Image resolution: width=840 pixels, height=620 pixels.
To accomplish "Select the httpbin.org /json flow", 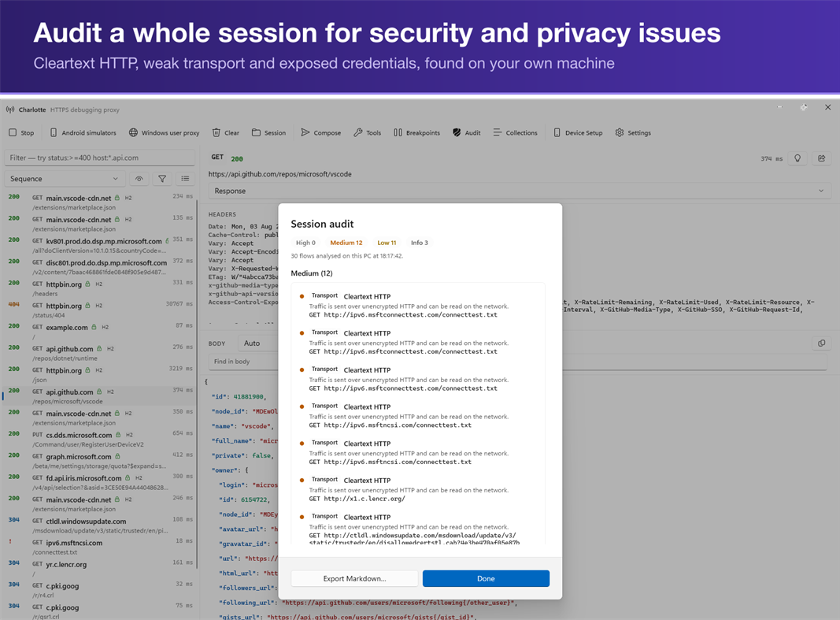I will (100, 374).
